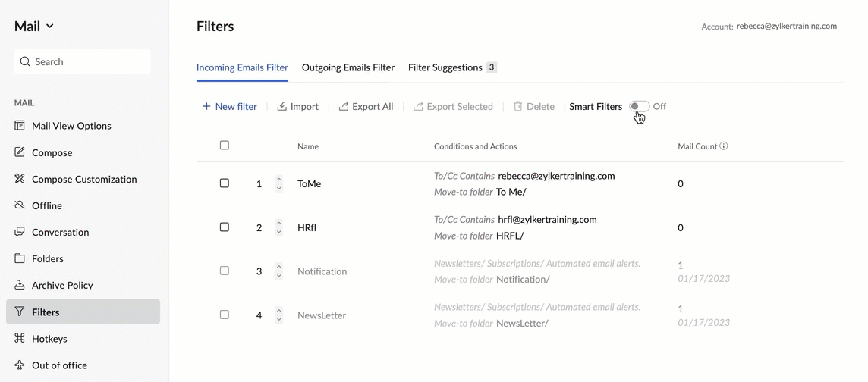Switch to Outgoing Emails Filter tab
Image resolution: width=868 pixels, height=382 pixels.
click(x=348, y=67)
